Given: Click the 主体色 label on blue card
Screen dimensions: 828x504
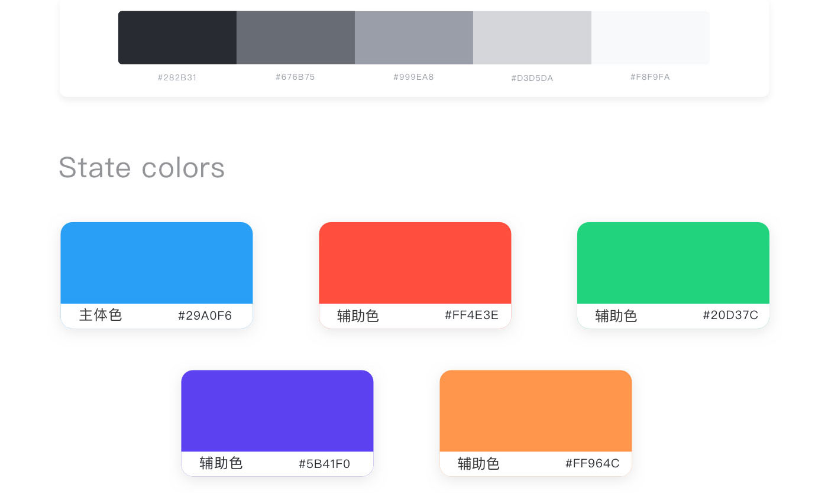Looking at the screenshot, I should (101, 316).
